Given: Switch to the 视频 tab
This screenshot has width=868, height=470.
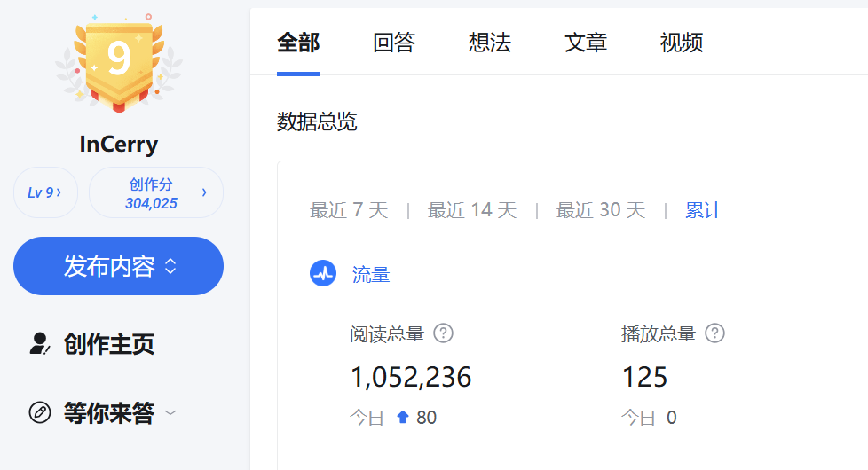Looking at the screenshot, I should [x=682, y=43].
